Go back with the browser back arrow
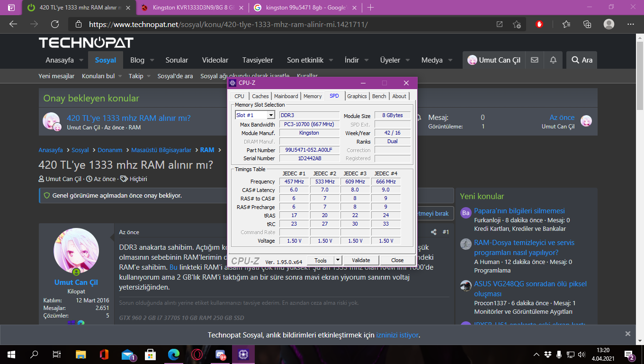Screen dimensions: 644x364 13,24
